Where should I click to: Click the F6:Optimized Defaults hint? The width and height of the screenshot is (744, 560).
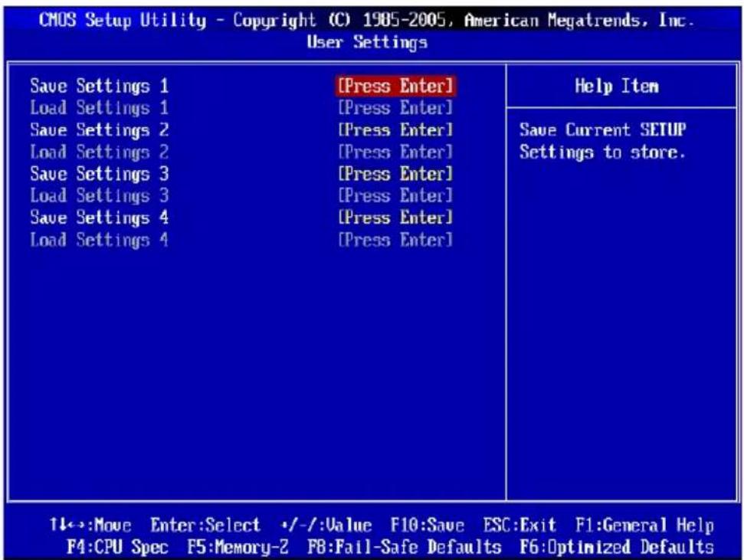click(x=617, y=547)
